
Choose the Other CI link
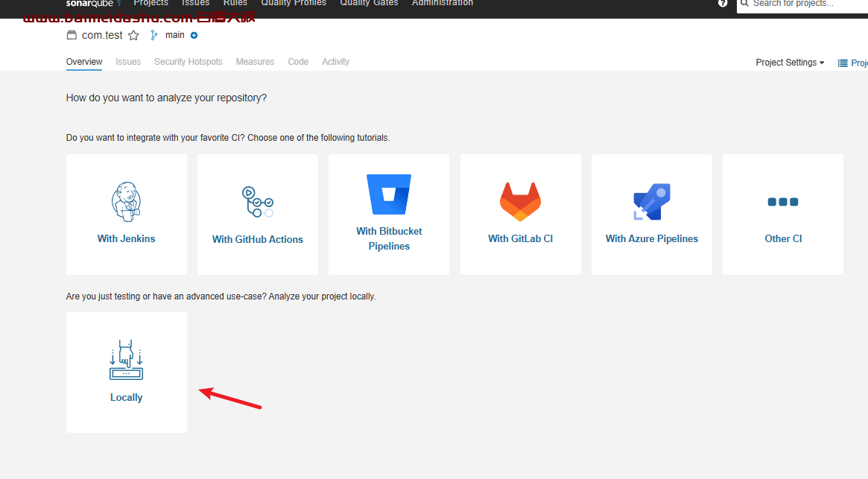tap(783, 238)
